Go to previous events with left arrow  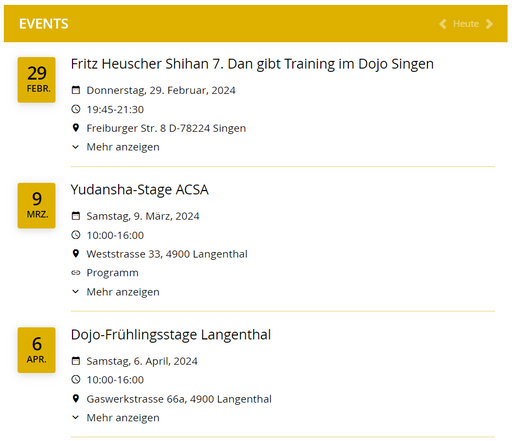point(443,24)
